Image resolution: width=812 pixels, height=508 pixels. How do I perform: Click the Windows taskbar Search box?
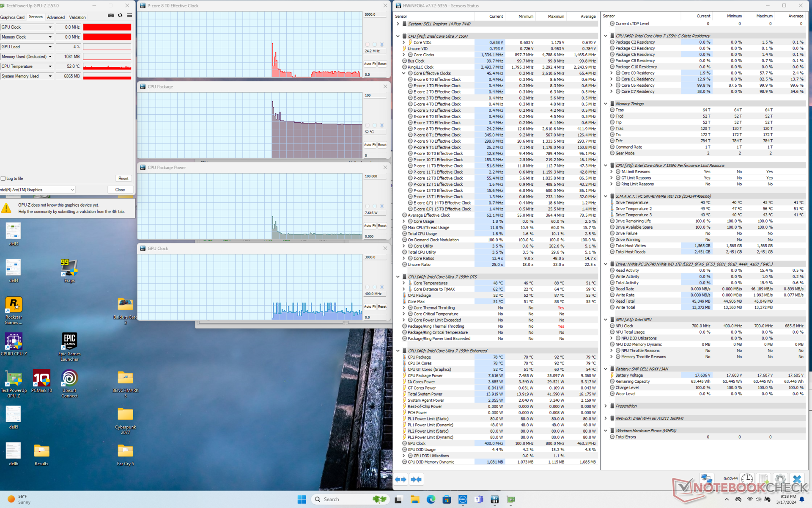point(338,500)
